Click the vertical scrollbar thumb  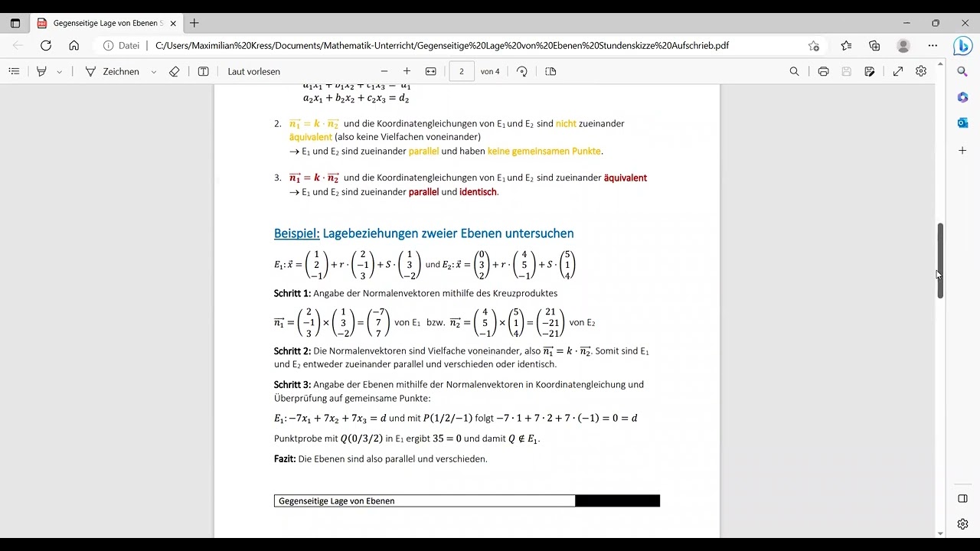pos(940,261)
